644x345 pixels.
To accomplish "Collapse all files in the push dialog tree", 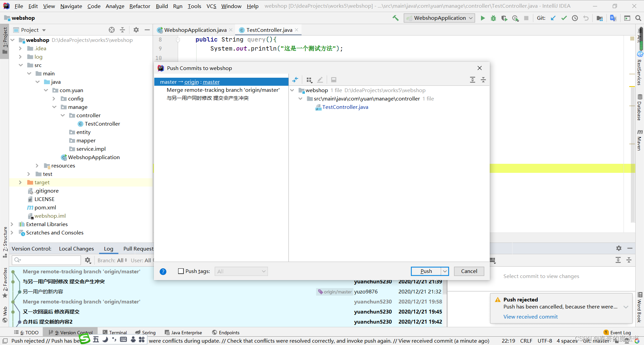I will click(483, 80).
